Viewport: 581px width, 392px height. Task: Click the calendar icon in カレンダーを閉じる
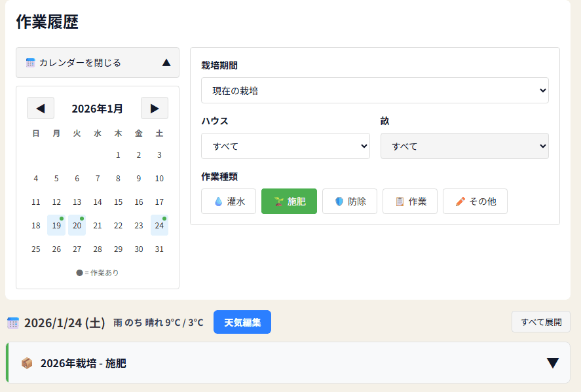point(30,63)
